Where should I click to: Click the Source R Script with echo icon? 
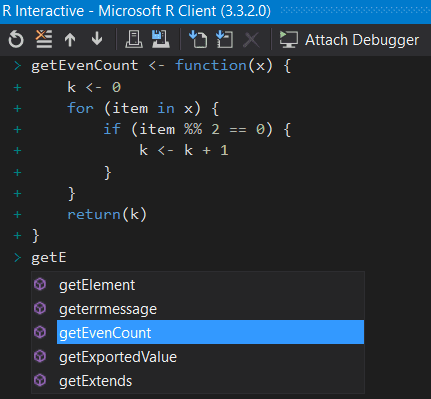click(x=224, y=39)
